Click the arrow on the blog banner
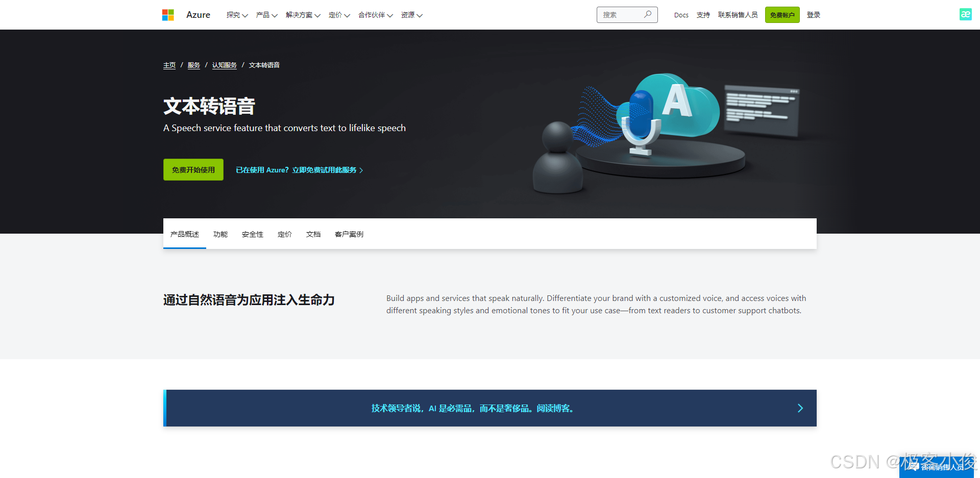The image size is (980, 478). click(x=800, y=408)
